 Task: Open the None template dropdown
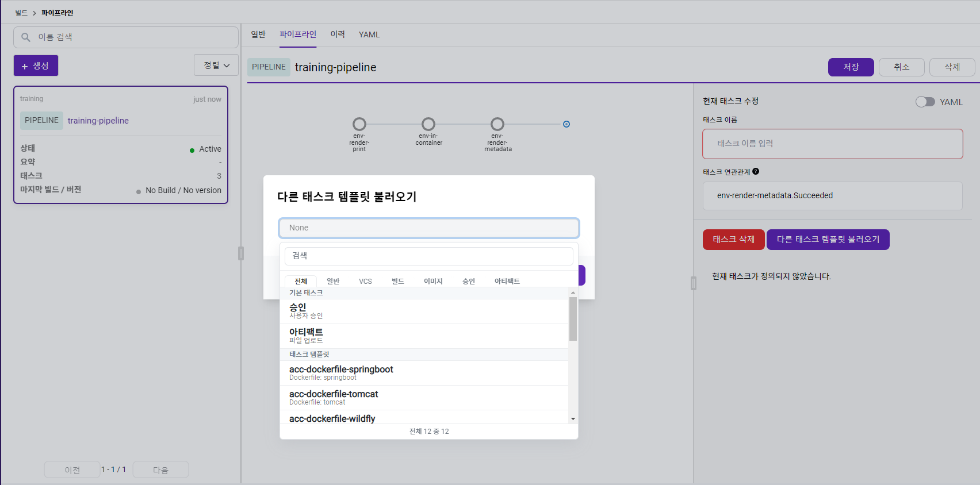click(x=429, y=228)
